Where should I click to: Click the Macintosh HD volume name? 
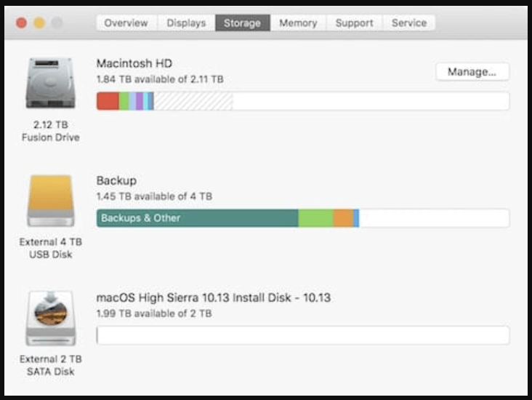click(x=134, y=63)
